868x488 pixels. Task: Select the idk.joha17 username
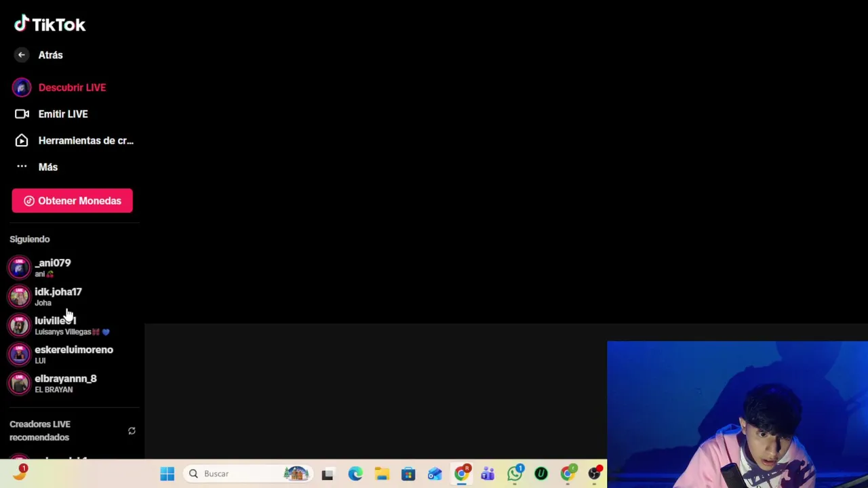[x=58, y=291]
